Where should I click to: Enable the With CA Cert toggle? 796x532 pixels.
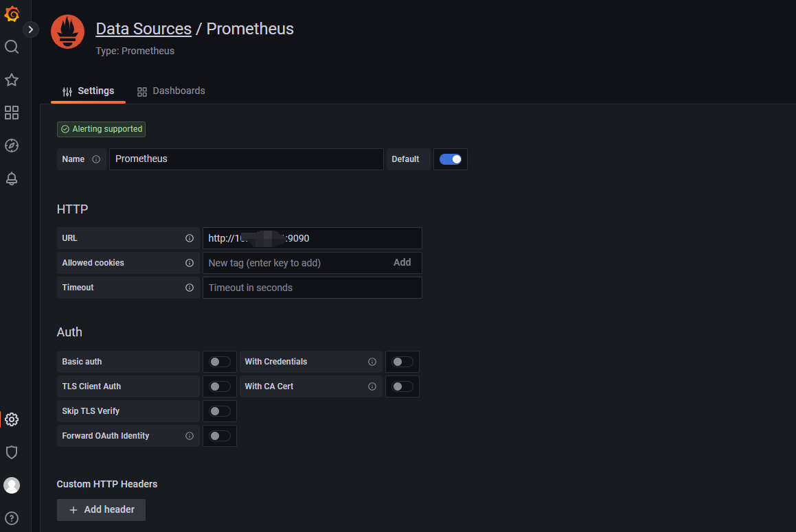pyautogui.click(x=402, y=387)
